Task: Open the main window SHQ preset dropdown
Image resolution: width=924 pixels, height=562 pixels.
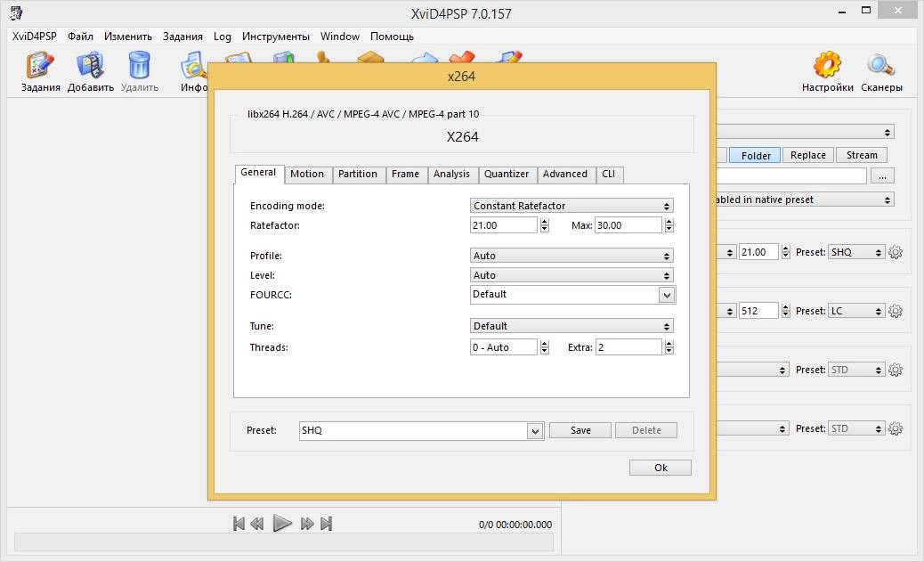Action: [x=856, y=252]
